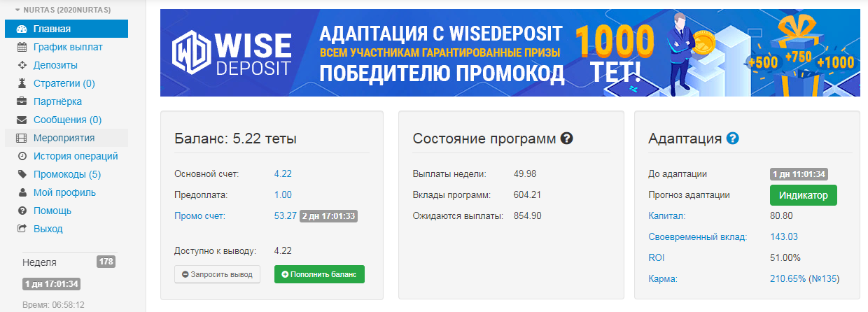
Task: Click the Стратегии chess piece icon
Action: [x=22, y=84]
